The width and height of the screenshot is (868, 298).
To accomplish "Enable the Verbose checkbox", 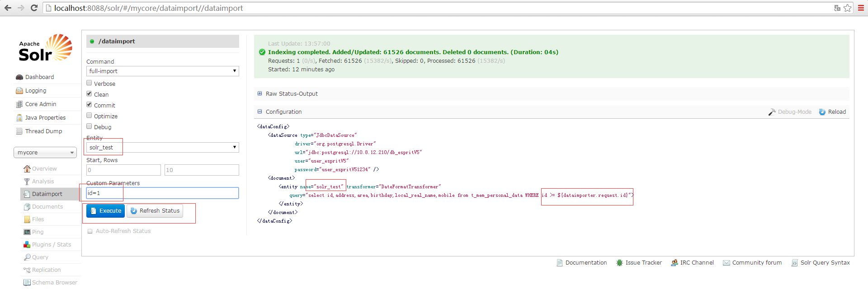I will [89, 83].
